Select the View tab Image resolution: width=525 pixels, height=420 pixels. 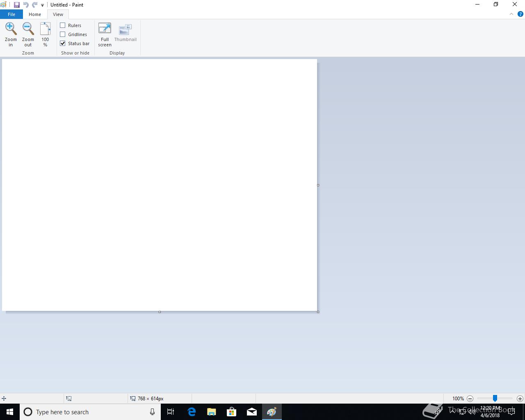58,14
